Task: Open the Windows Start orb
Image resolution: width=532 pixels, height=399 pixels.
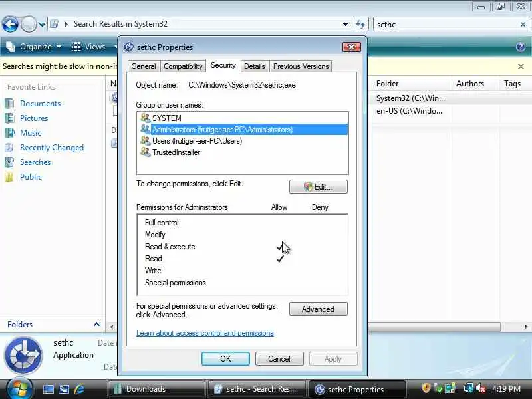Action: tap(19, 388)
